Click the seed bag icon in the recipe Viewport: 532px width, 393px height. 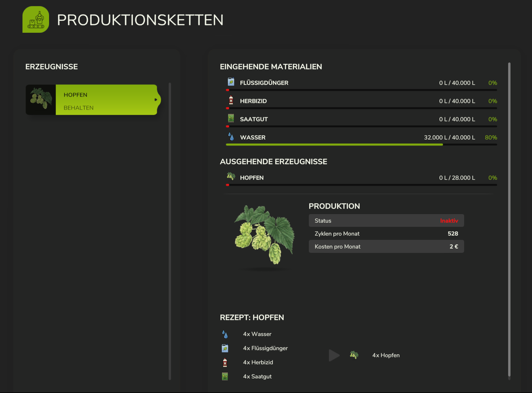click(x=225, y=377)
